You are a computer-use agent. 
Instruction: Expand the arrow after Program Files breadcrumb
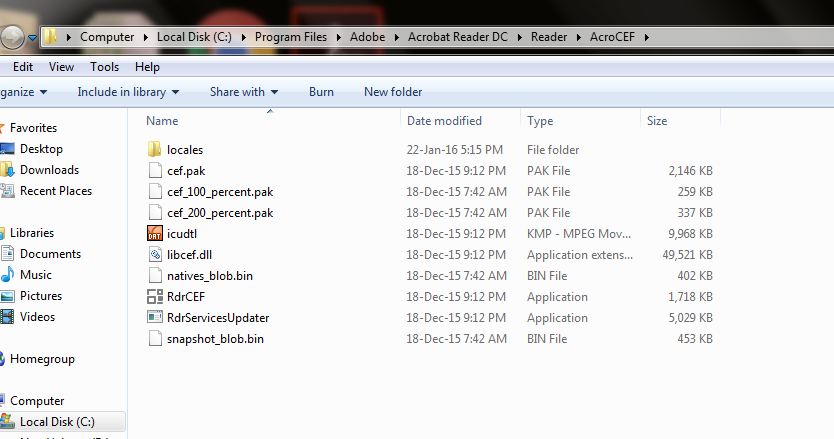coord(338,37)
